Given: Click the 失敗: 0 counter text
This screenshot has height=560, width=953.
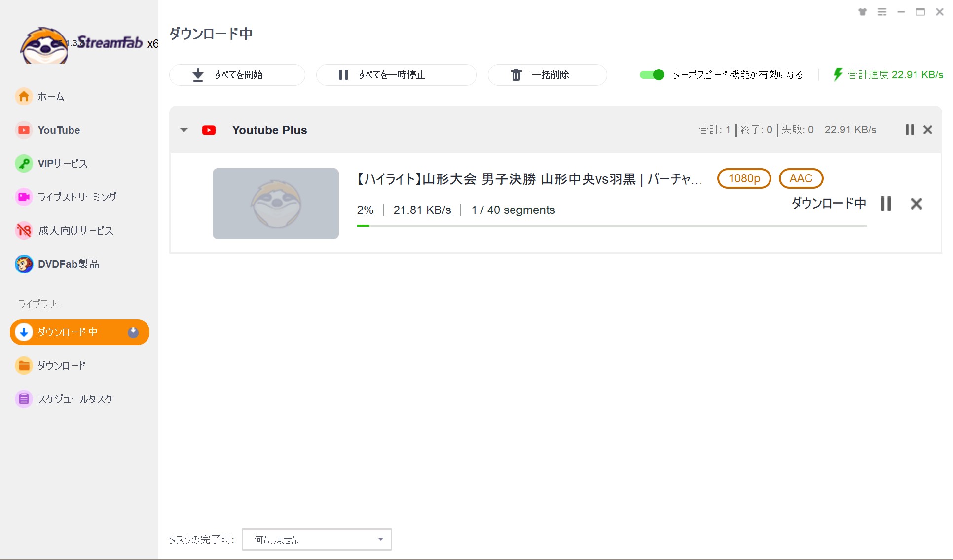Looking at the screenshot, I should [x=798, y=130].
